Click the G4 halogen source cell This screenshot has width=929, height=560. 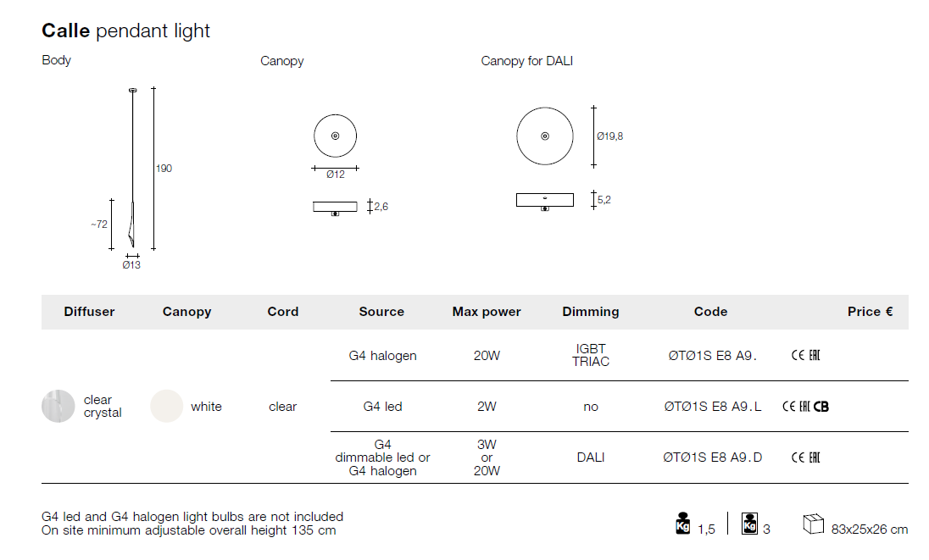tap(382, 356)
